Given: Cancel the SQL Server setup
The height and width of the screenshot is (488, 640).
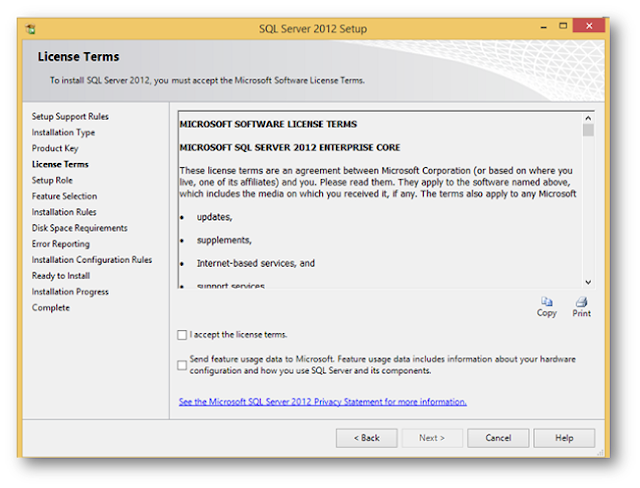Looking at the screenshot, I should tap(498, 438).
